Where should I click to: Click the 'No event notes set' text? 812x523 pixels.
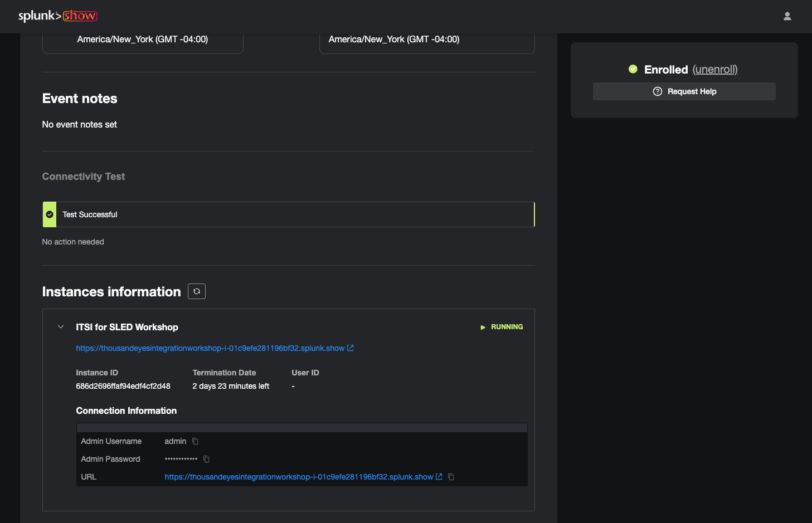pyautogui.click(x=80, y=124)
